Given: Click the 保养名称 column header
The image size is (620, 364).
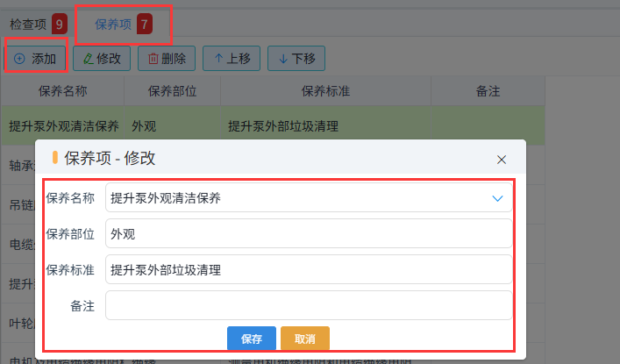Looking at the screenshot, I should pos(63,91).
